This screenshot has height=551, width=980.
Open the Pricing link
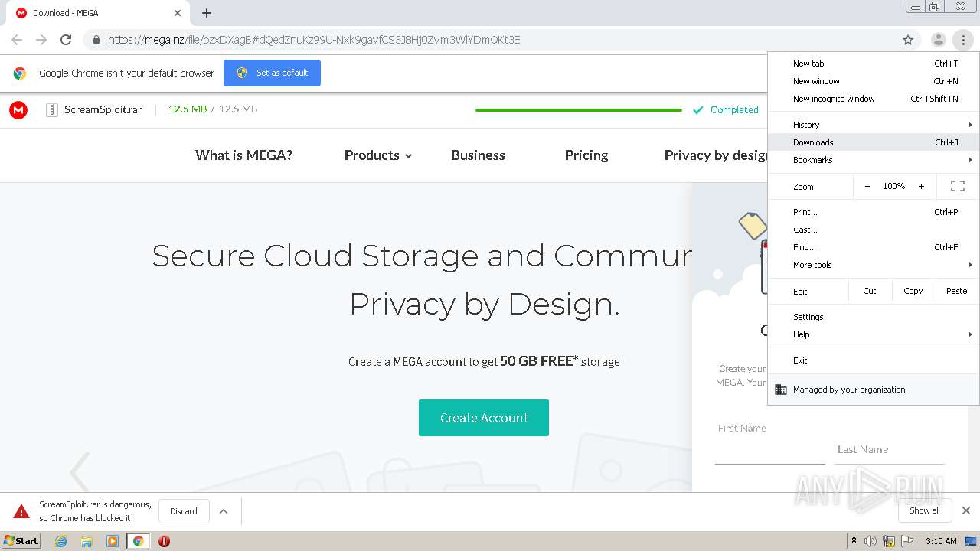click(x=586, y=155)
